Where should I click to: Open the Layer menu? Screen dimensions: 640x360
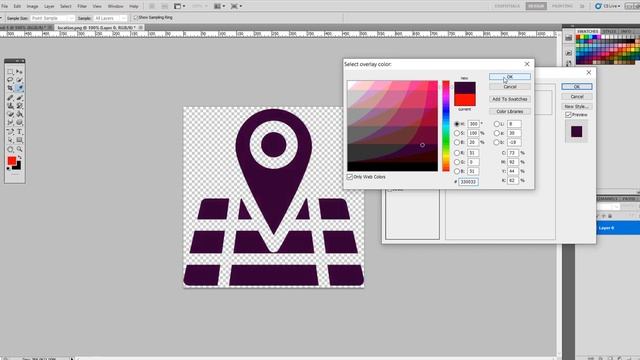[49, 7]
